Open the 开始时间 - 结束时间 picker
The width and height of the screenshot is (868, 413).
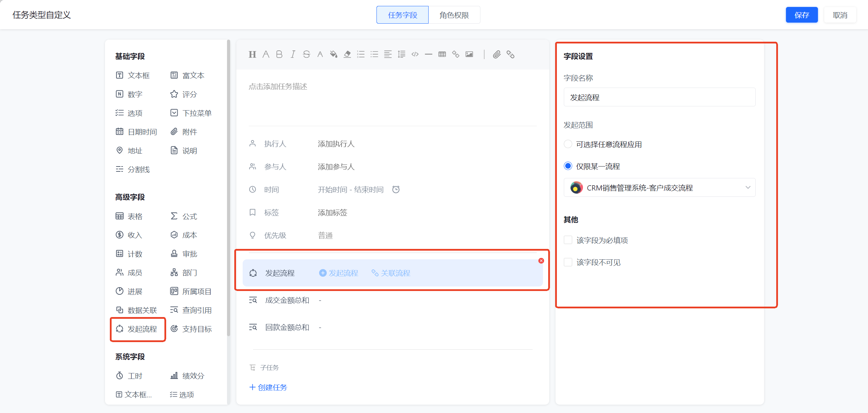350,189
